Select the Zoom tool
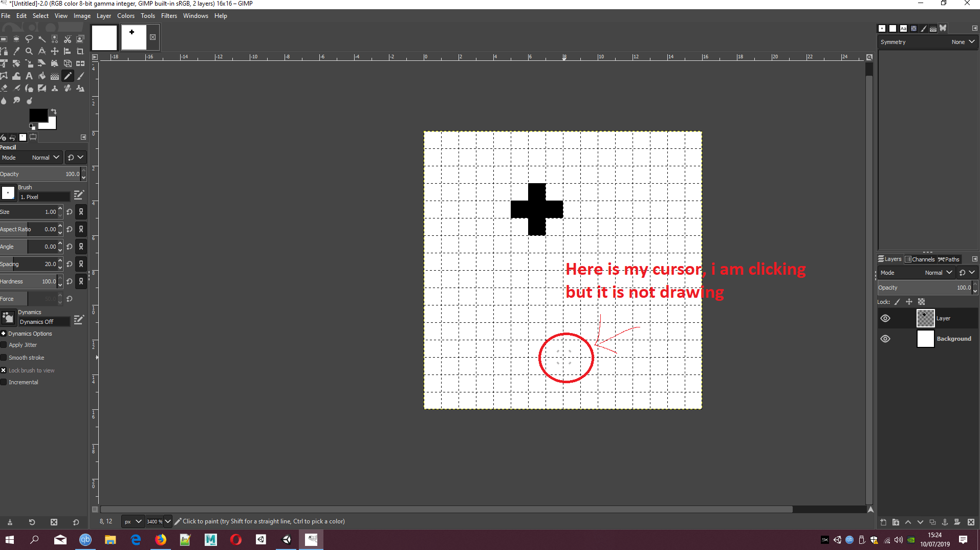 click(x=29, y=51)
